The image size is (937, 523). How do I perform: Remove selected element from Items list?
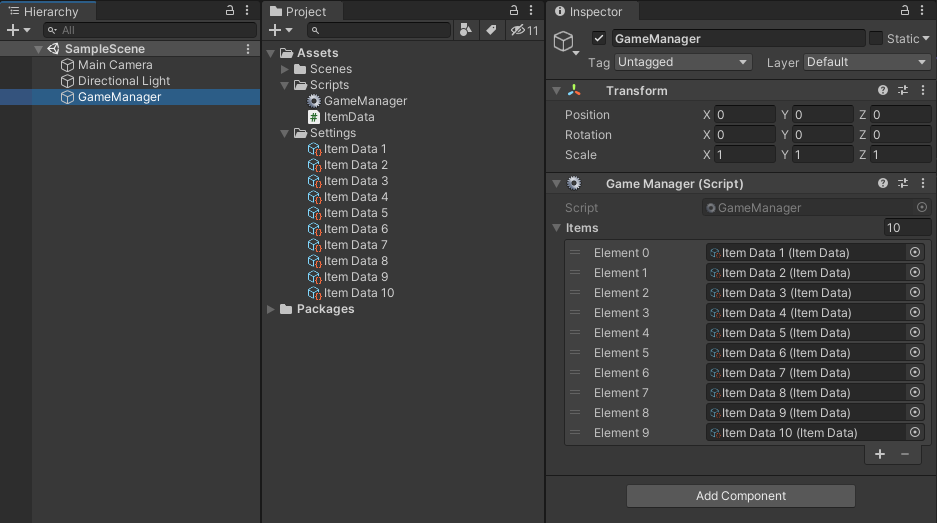click(x=905, y=454)
